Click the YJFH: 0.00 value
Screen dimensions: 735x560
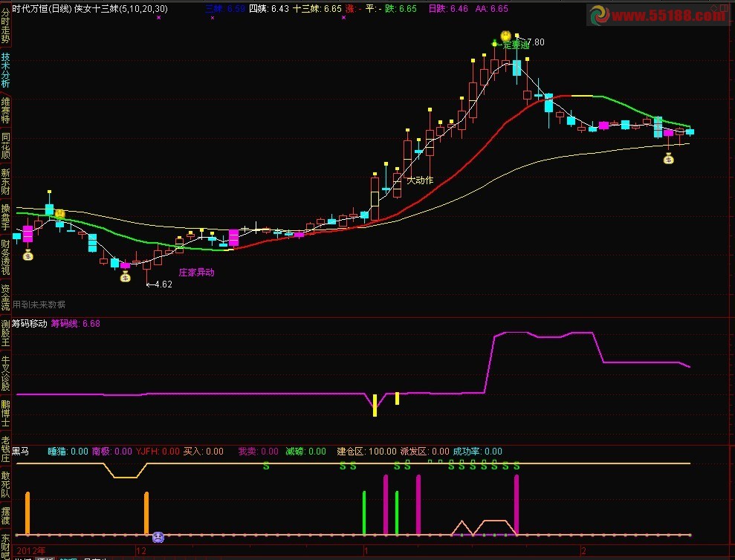[158, 452]
